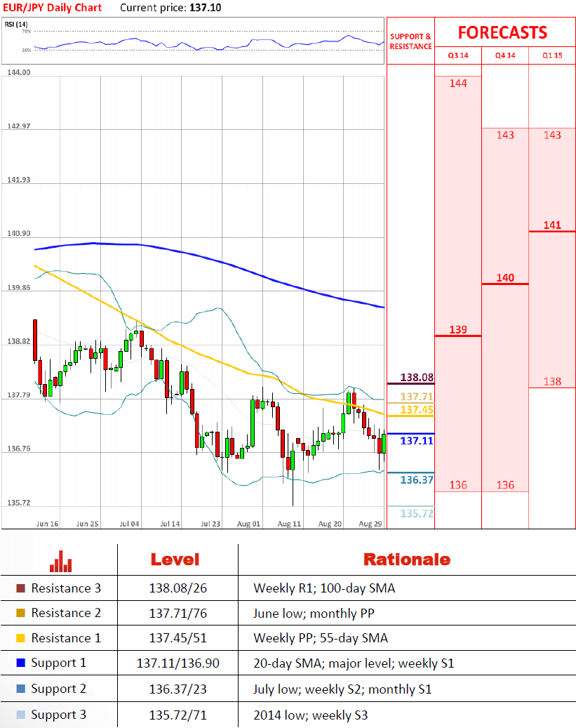Click the 136.37/23 level cell
The height and width of the screenshot is (728, 576).
pos(178,689)
